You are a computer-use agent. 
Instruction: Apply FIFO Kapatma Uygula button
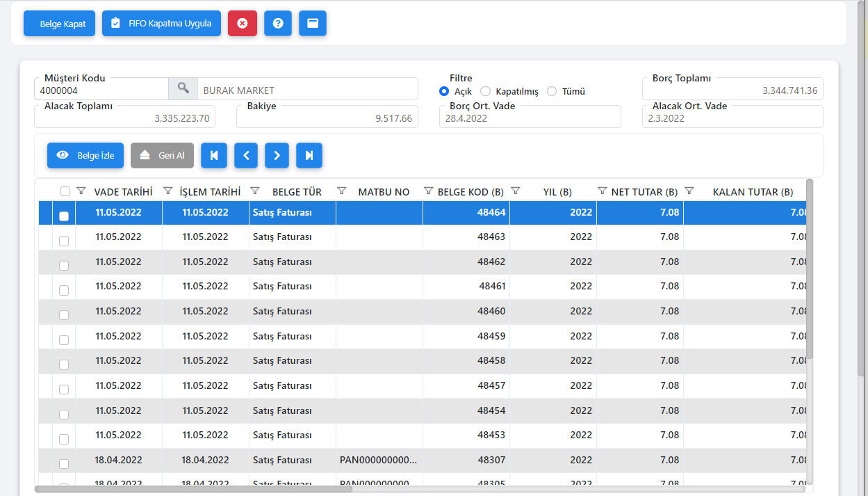161,23
